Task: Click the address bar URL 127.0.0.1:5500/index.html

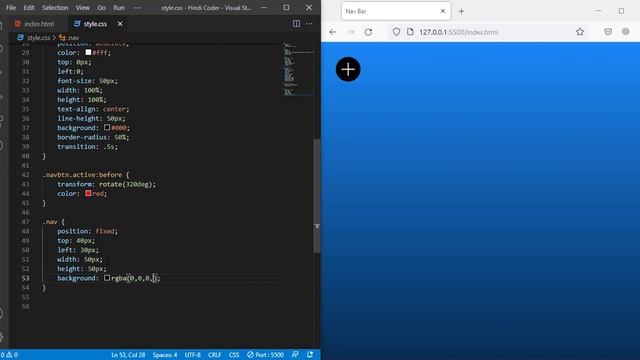Action: (458, 32)
